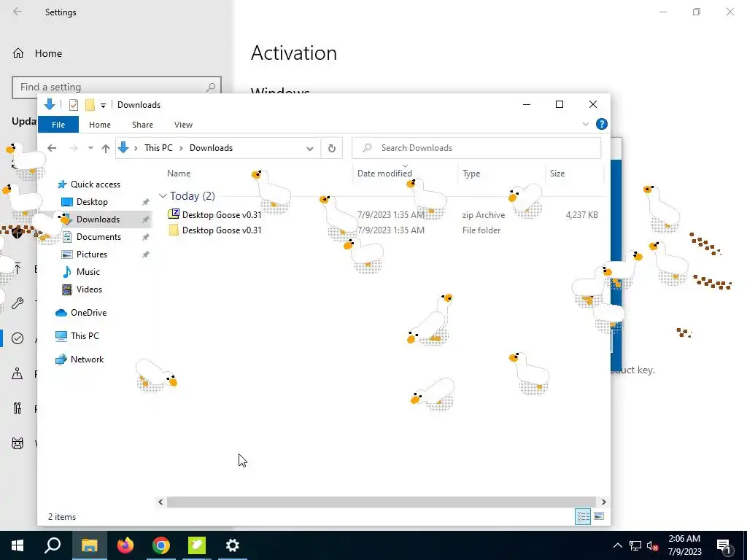
Task: Switch to large icons view layout
Action: click(x=600, y=516)
